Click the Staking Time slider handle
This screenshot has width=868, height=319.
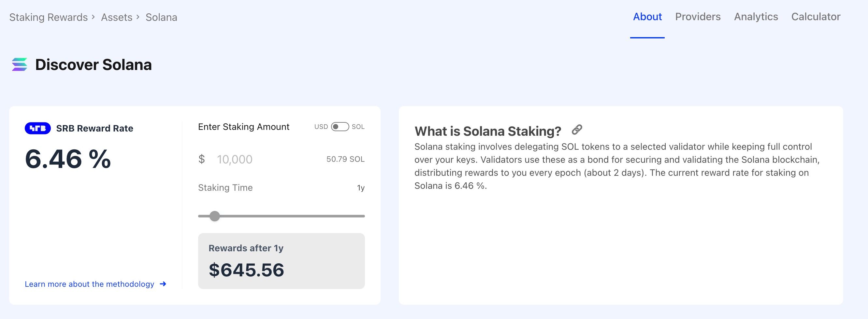[215, 216]
